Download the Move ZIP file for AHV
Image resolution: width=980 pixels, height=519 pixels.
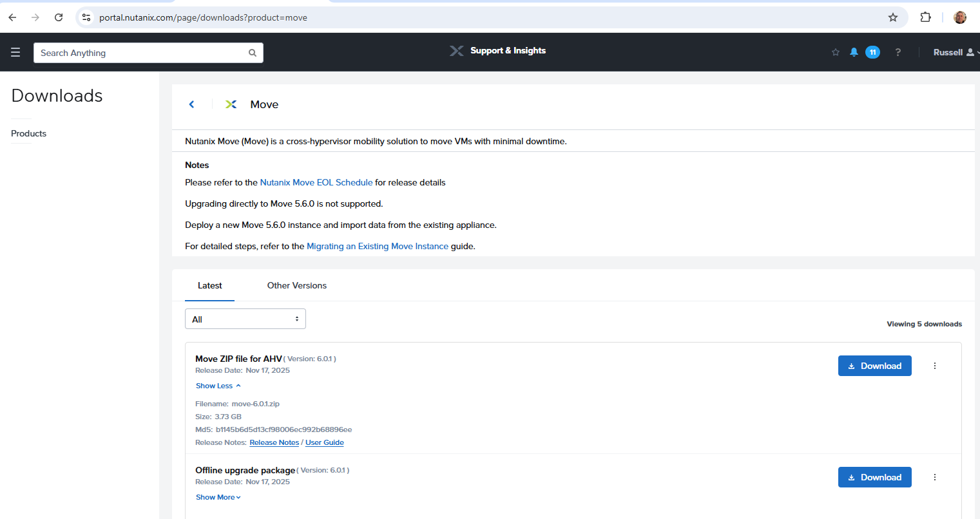coord(874,366)
